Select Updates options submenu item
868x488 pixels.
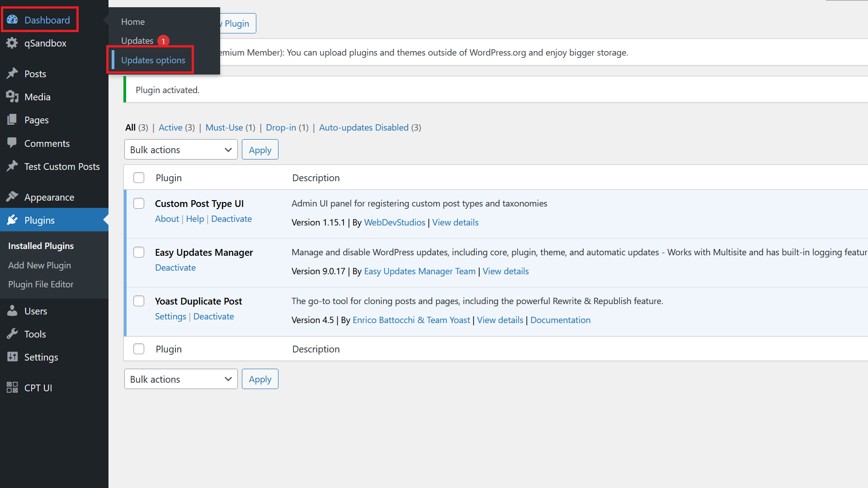pyautogui.click(x=153, y=60)
